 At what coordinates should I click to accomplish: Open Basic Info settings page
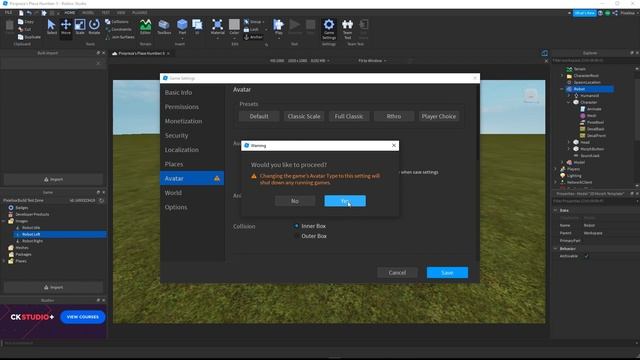pos(178,93)
